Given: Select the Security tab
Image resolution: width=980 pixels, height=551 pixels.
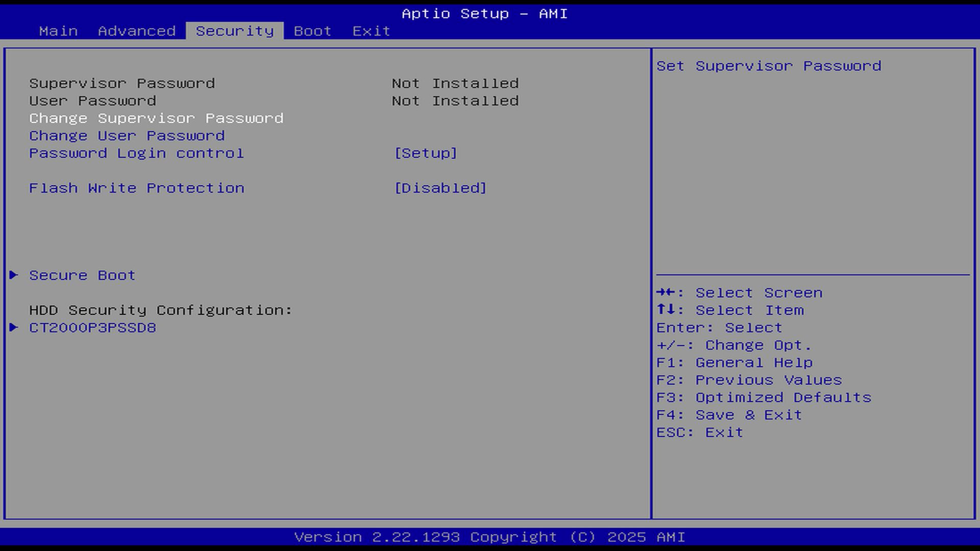Looking at the screenshot, I should click(x=234, y=31).
